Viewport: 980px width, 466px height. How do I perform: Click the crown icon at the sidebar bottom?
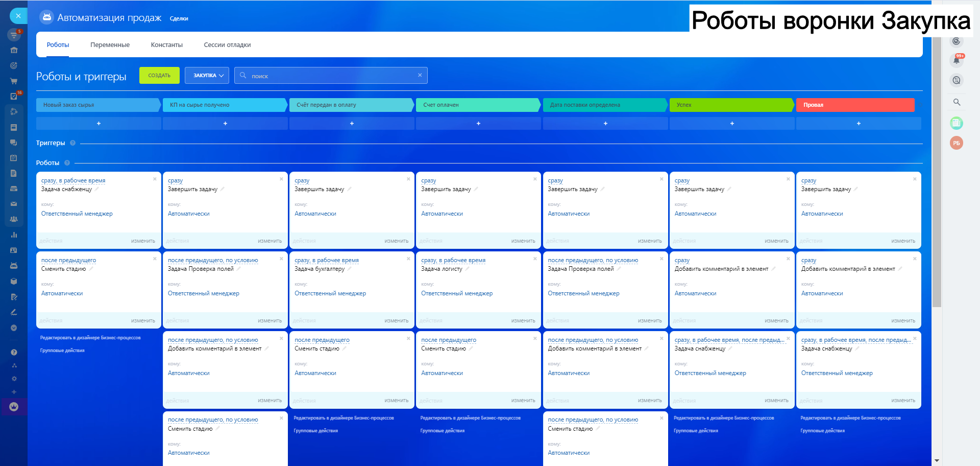pos(14,407)
